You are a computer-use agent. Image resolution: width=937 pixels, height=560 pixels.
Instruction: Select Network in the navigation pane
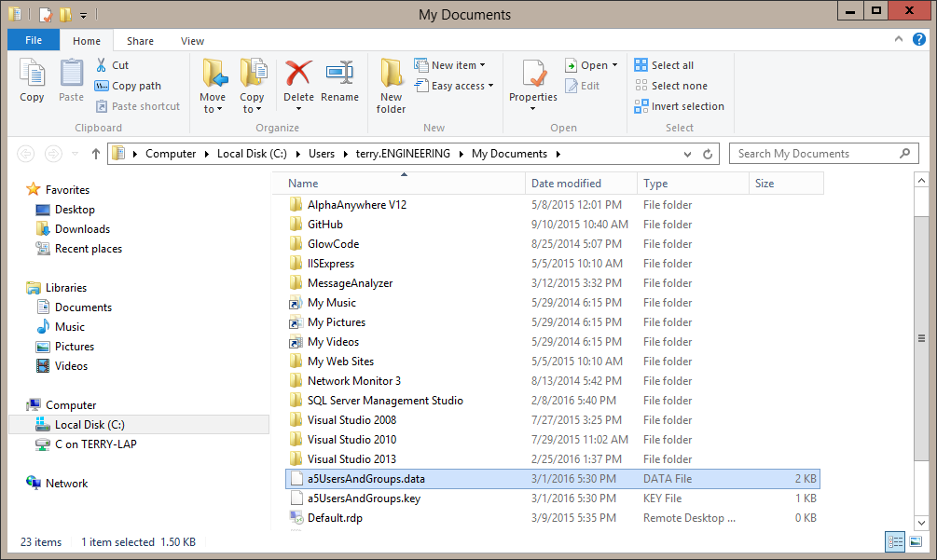click(x=66, y=484)
